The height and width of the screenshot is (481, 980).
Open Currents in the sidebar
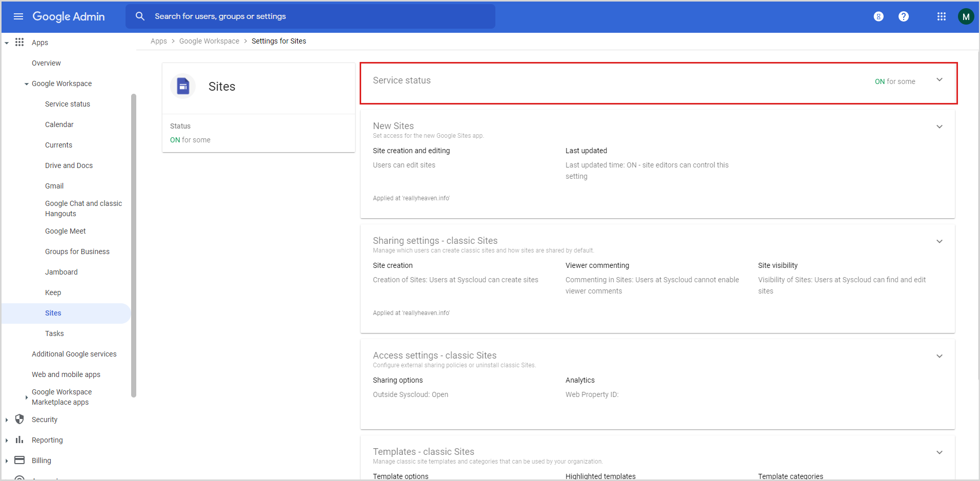click(58, 145)
